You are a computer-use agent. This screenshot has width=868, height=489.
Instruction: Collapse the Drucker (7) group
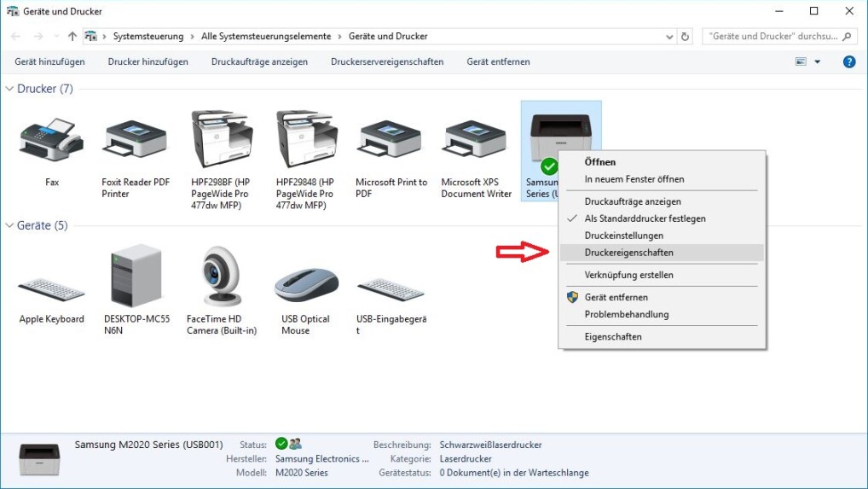[10, 89]
